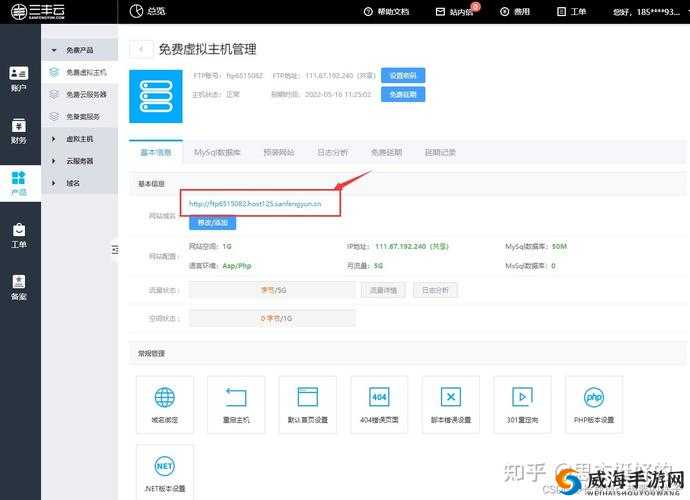The width and height of the screenshot is (690, 500).
Task: Open 费用 billing in top bar
Action: click(x=515, y=11)
